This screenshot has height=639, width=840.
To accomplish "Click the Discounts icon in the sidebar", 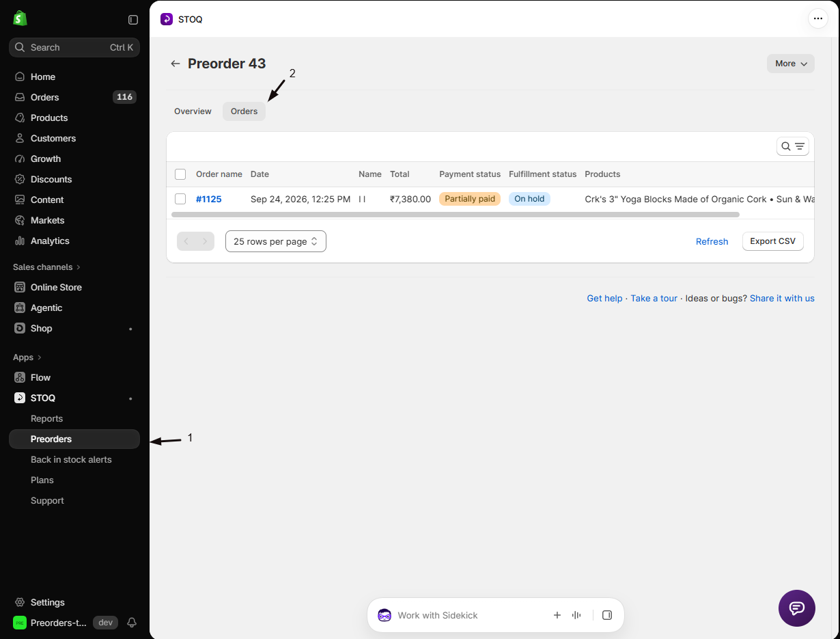I will click(x=20, y=179).
